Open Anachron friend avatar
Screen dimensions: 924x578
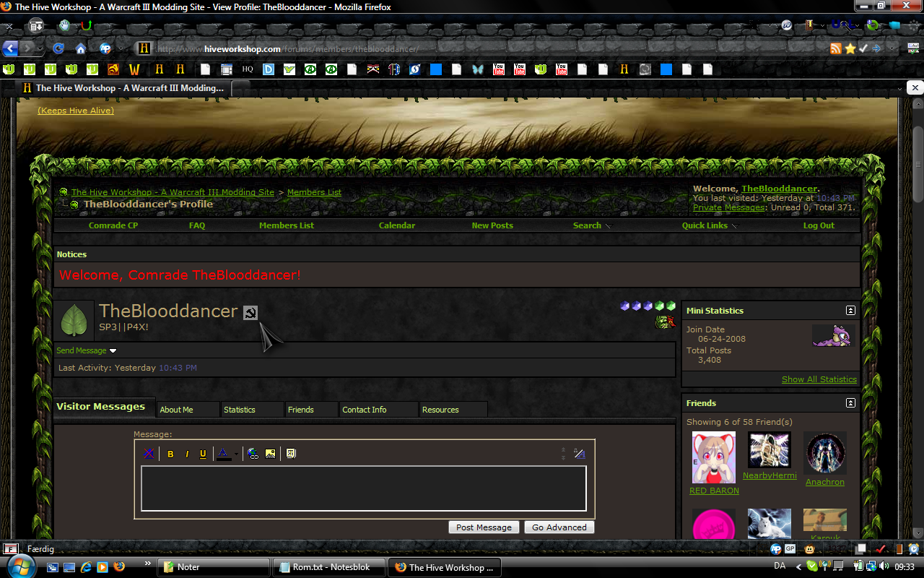click(x=825, y=453)
